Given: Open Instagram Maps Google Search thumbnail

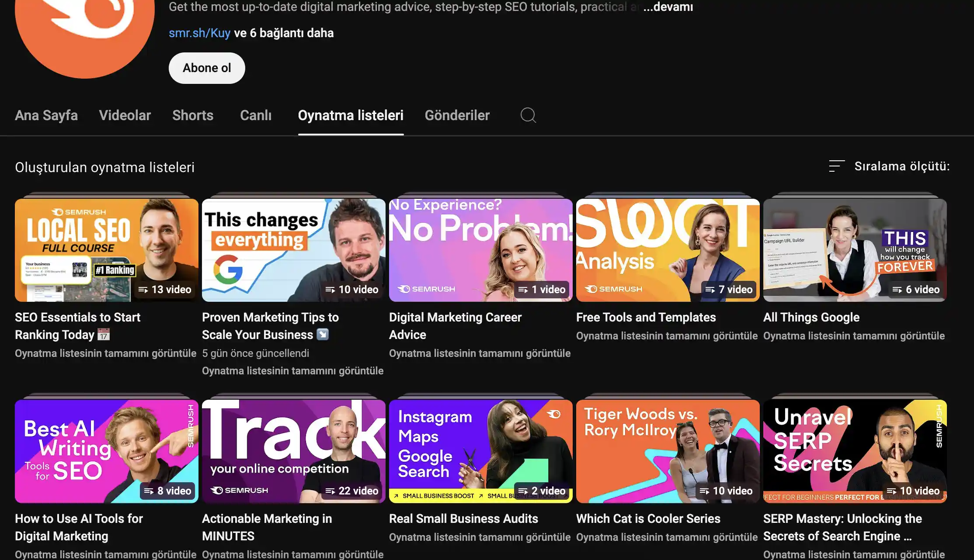Looking at the screenshot, I should (481, 451).
